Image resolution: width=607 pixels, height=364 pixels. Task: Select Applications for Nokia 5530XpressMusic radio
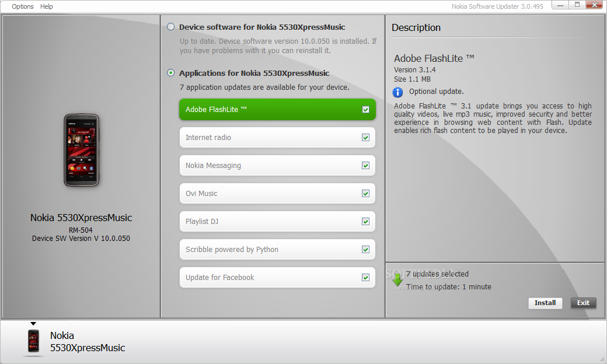click(x=170, y=73)
